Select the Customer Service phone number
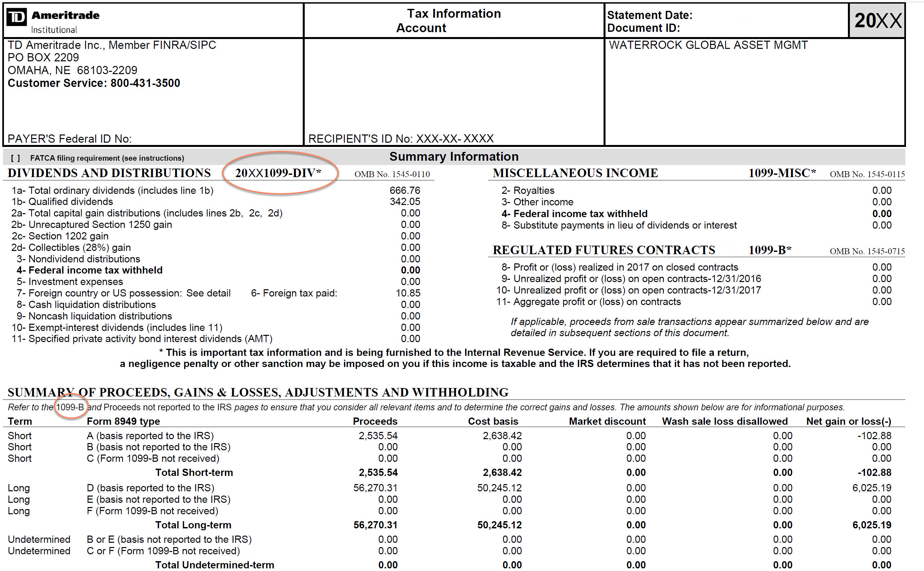The image size is (924, 571). (x=145, y=83)
